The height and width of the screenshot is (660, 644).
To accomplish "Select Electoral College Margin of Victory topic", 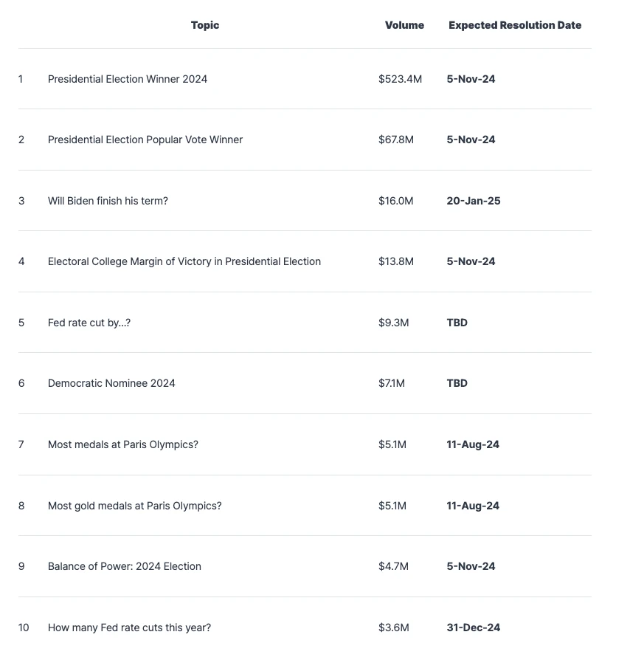I will pos(184,261).
